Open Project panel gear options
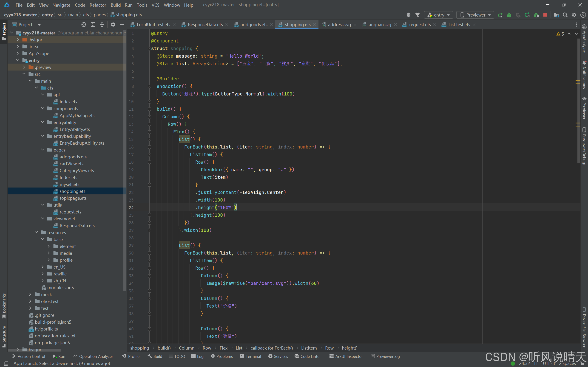The width and height of the screenshot is (588, 367). click(113, 25)
